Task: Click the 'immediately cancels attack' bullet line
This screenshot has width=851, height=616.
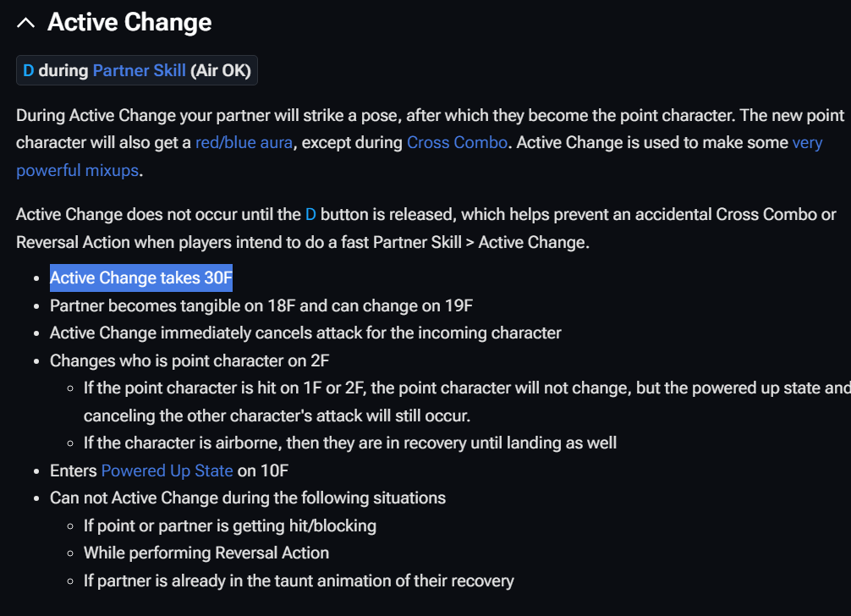Action: coord(305,333)
